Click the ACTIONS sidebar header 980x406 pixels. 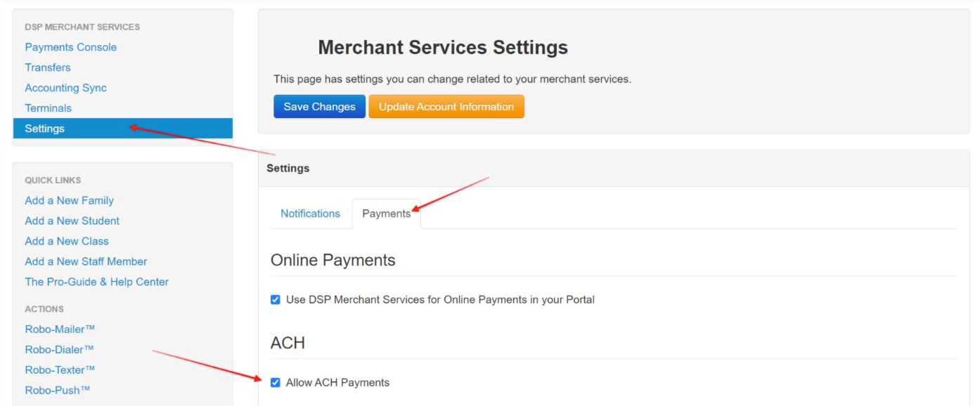44,309
